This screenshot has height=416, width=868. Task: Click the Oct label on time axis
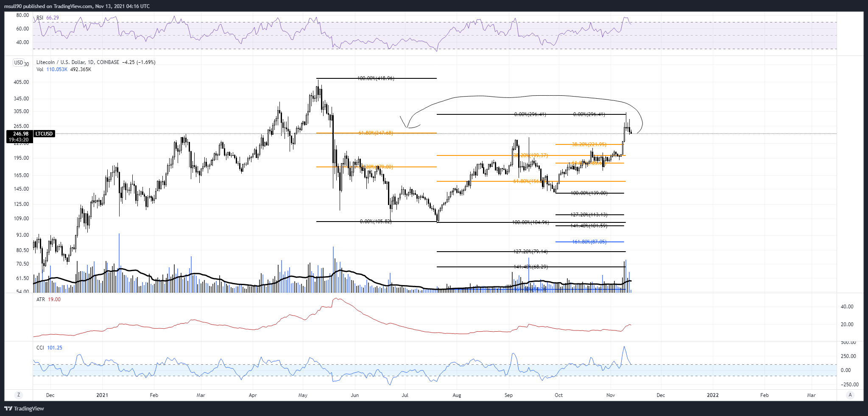coord(559,395)
